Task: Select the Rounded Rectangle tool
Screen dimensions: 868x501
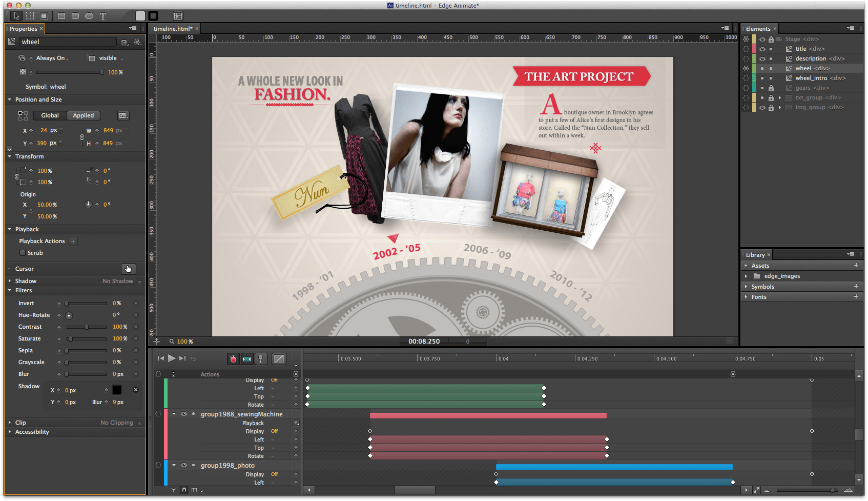Action: (x=75, y=16)
